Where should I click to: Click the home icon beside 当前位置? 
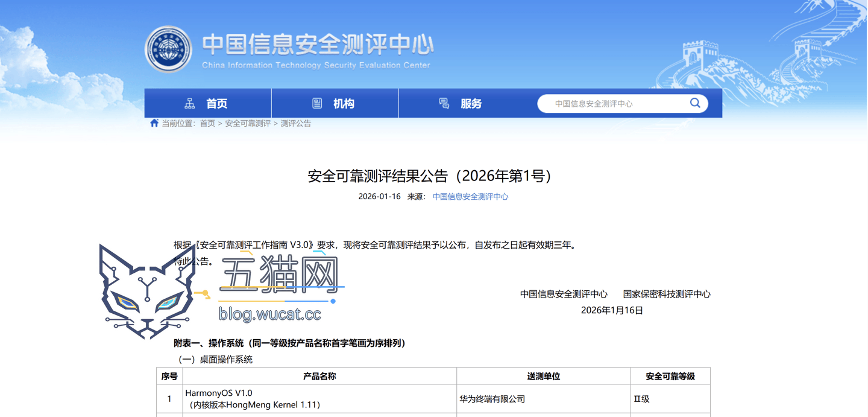[x=154, y=123]
